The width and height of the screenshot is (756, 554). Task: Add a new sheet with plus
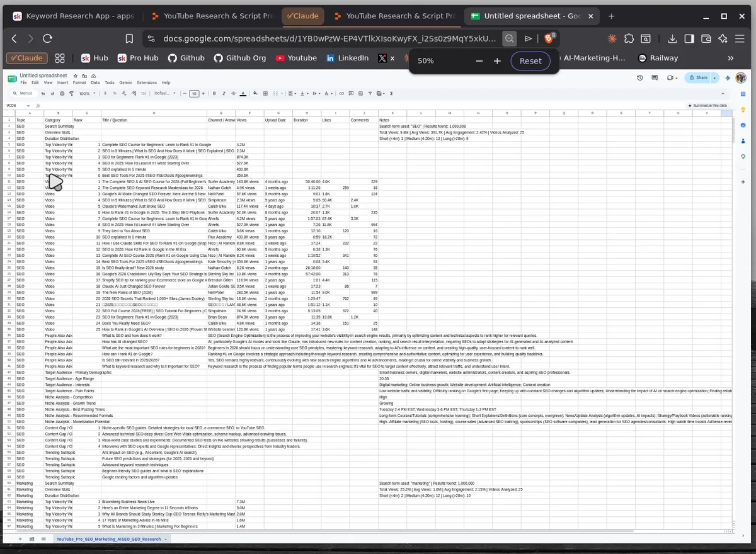click(20, 539)
